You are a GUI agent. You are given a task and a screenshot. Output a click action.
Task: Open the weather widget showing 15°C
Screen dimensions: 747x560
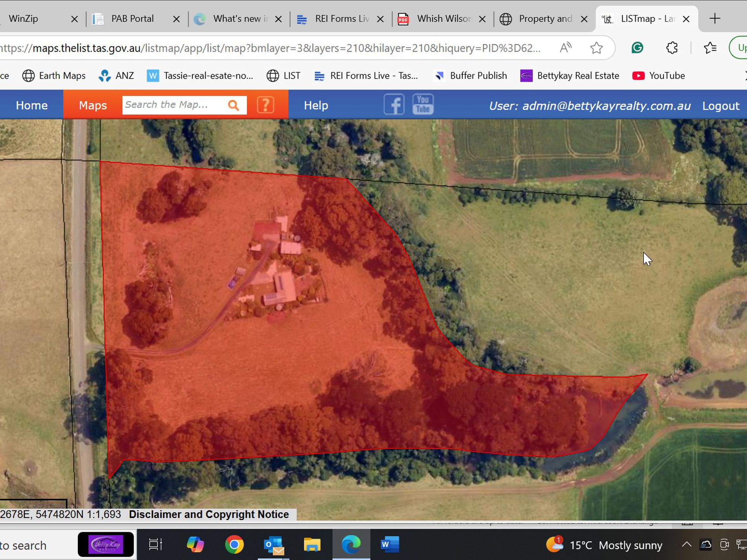(x=604, y=545)
